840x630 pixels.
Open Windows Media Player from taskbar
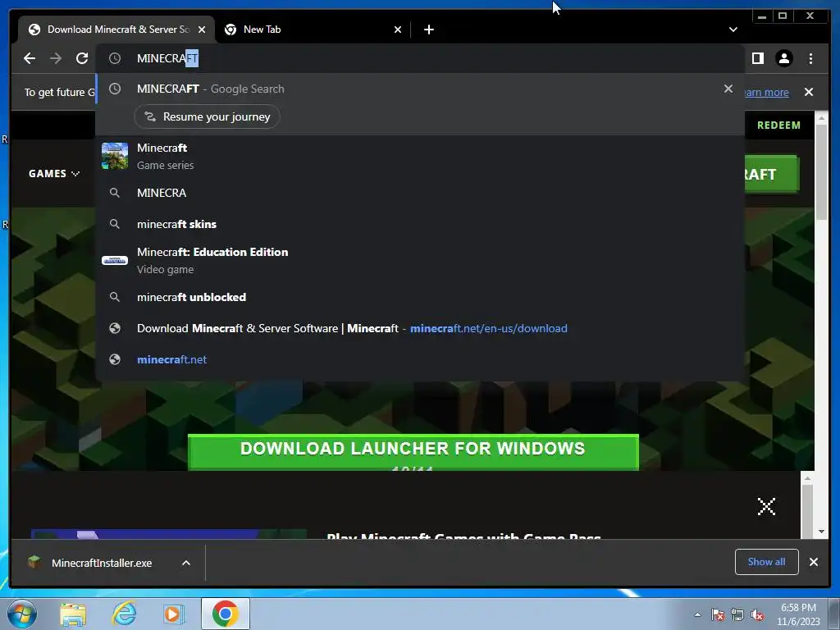[x=173, y=614]
